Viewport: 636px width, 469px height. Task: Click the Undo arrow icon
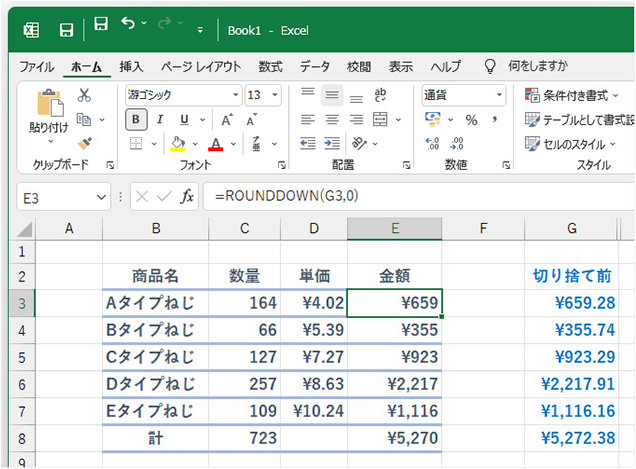(128, 24)
